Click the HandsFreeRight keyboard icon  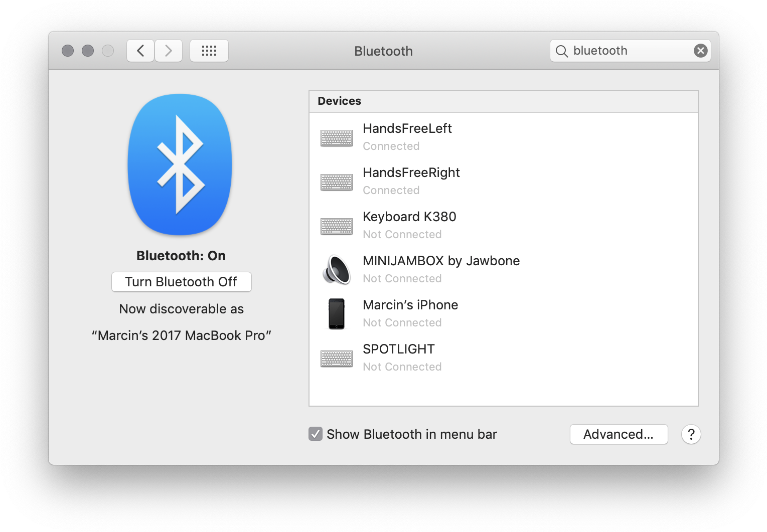(336, 182)
